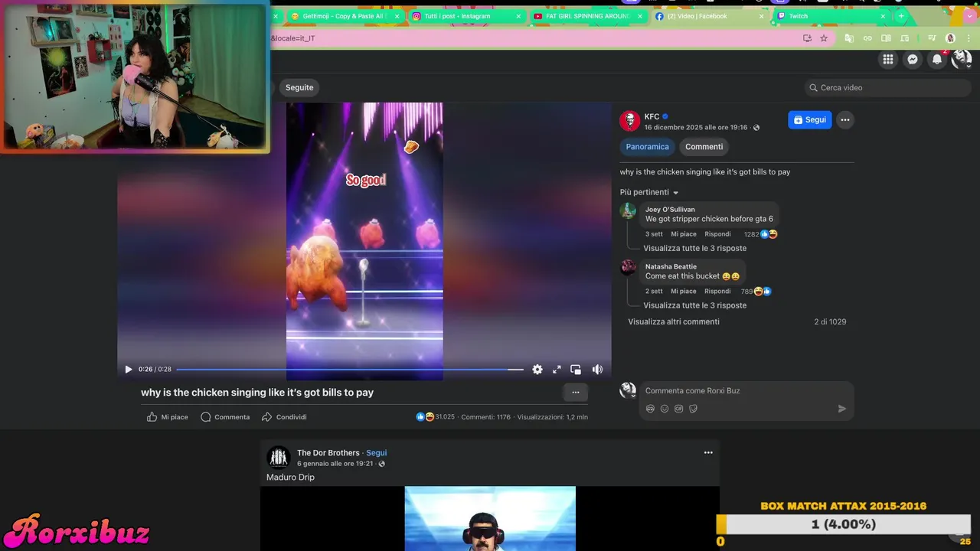The image size is (980, 551).
Task: Open the more options menu beside Segui
Action: click(845, 119)
